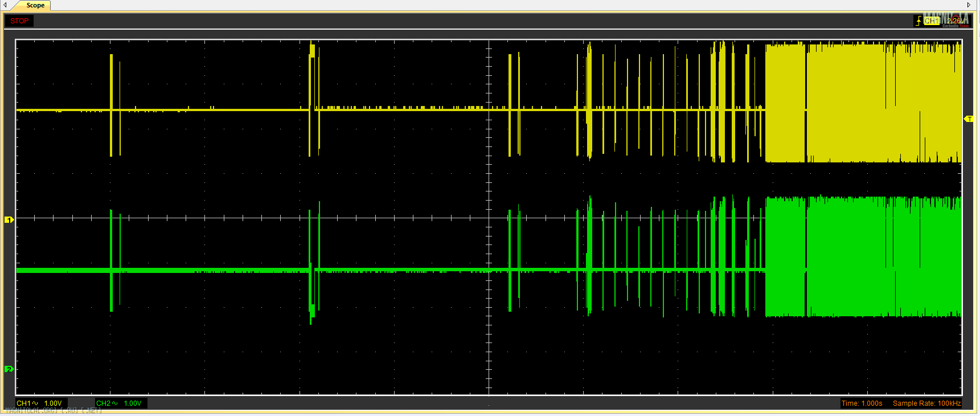Image resolution: width=980 pixels, height=416 pixels.
Task: Toggle the CH2 channel label at bottom
Action: click(103, 403)
